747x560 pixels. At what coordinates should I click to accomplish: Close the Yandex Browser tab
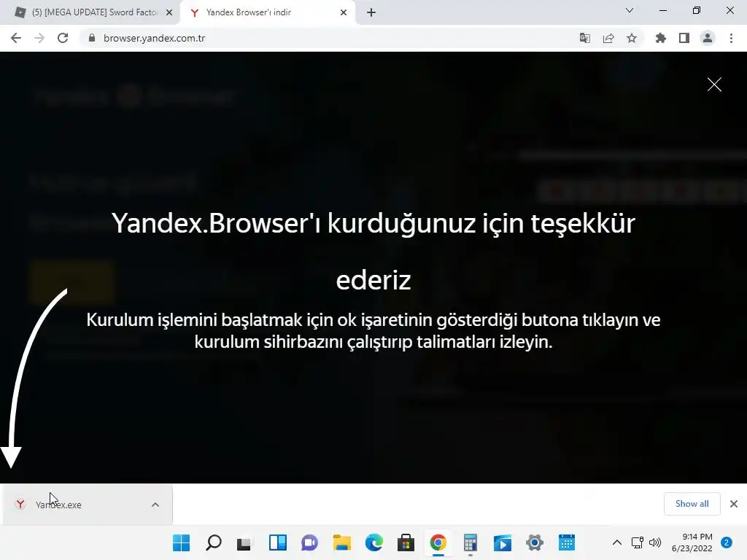pyautogui.click(x=344, y=12)
